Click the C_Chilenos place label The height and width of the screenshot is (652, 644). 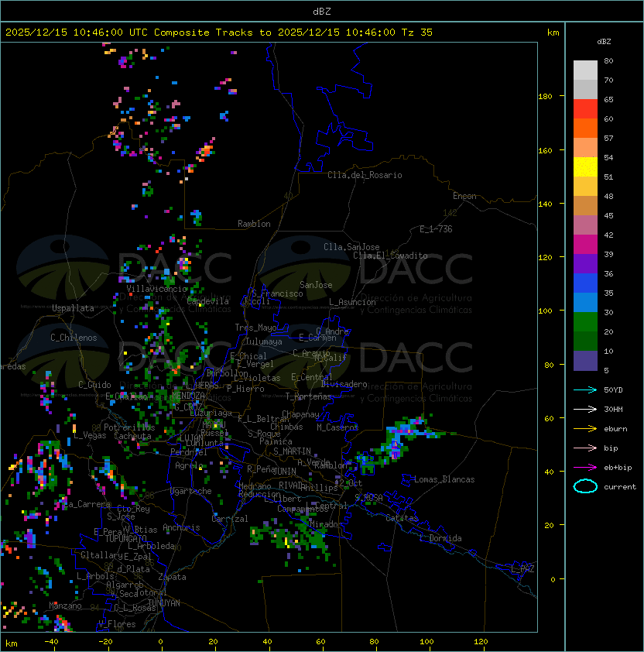click(74, 338)
